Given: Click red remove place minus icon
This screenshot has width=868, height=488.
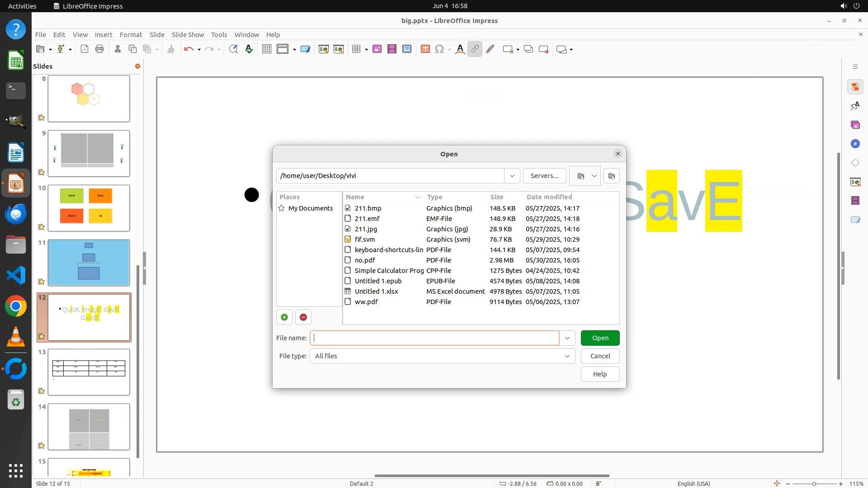Looking at the screenshot, I should coord(303,317).
